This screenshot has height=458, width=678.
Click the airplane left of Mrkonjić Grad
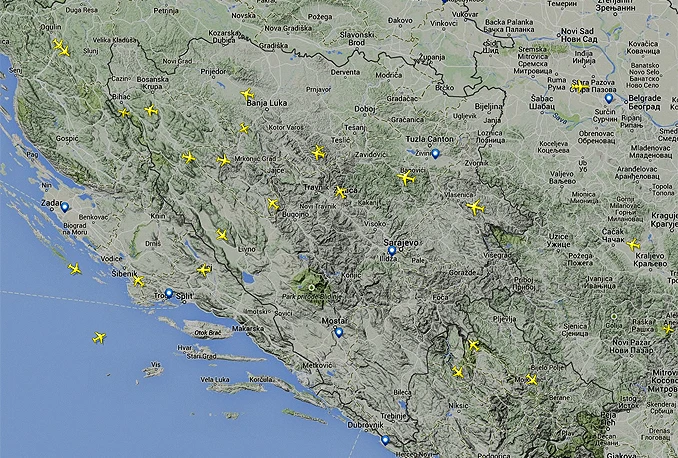tap(224, 160)
